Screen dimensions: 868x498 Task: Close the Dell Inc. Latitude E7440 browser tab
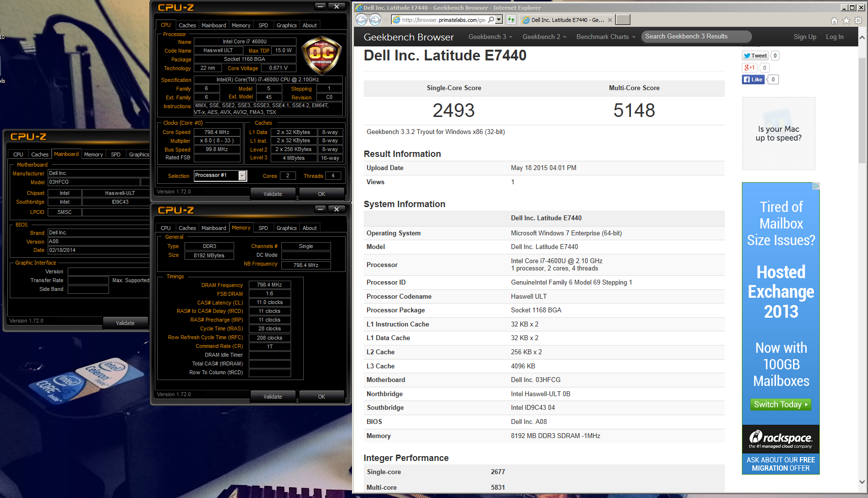tap(610, 19)
